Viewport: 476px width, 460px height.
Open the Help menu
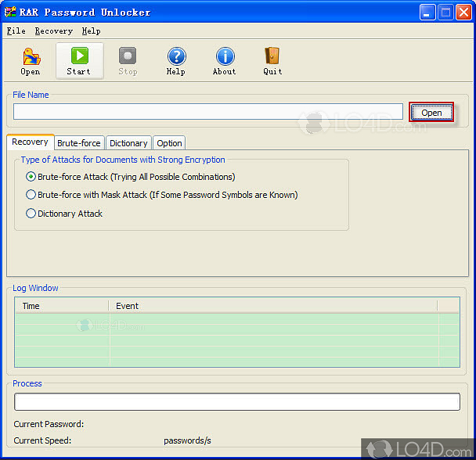(91, 31)
